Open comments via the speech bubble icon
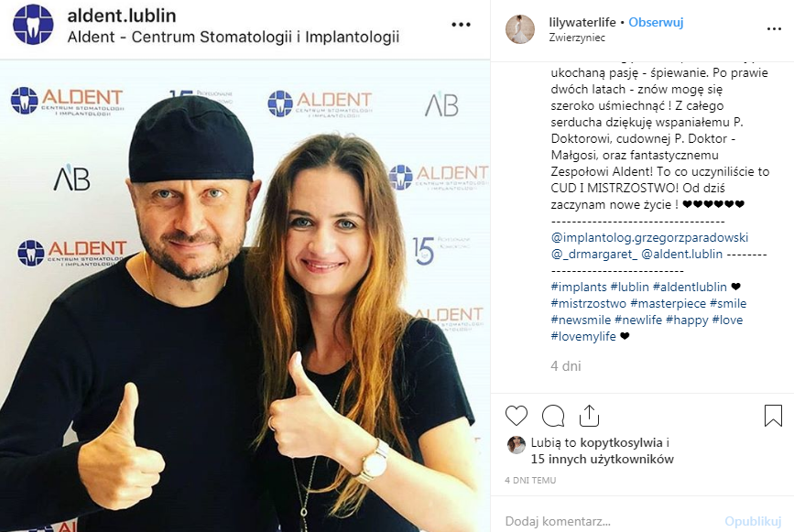The image size is (794, 532). [x=553, y=416]
